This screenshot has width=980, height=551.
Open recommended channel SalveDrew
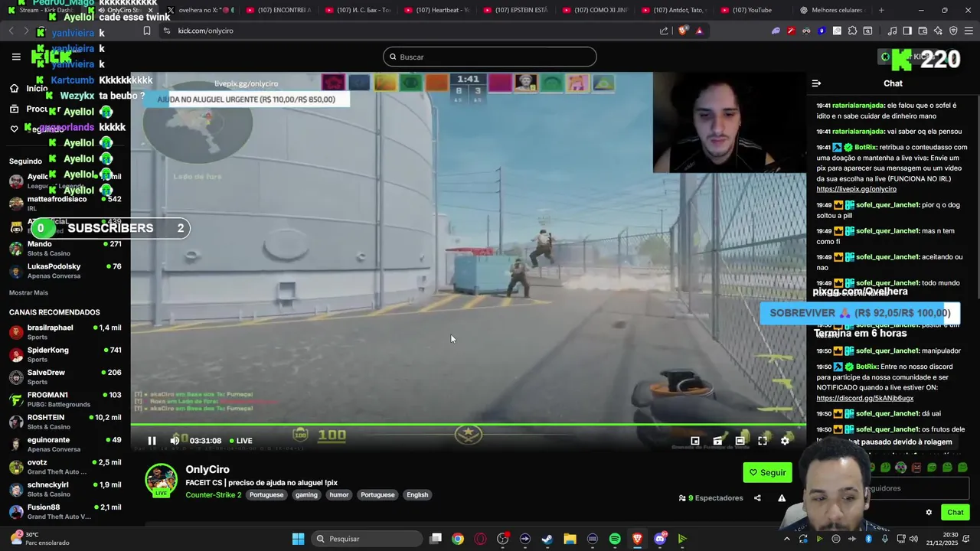pyautogui.click(x=65, y=377)
